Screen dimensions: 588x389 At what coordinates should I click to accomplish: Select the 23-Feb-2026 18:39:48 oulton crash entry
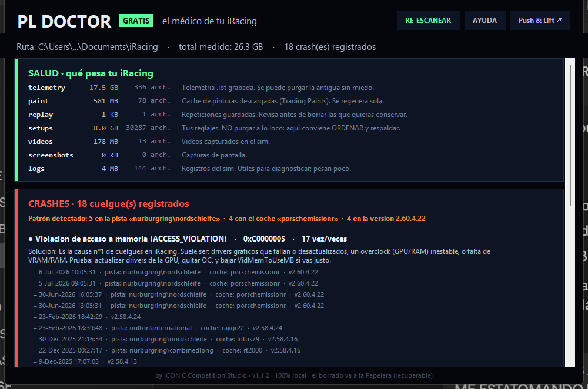tap(158, 328)
